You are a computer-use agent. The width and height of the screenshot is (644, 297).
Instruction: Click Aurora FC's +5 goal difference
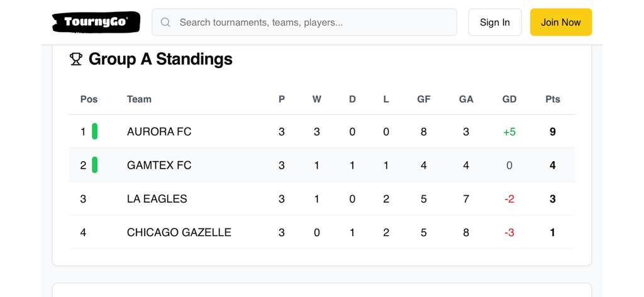[509, 132]
